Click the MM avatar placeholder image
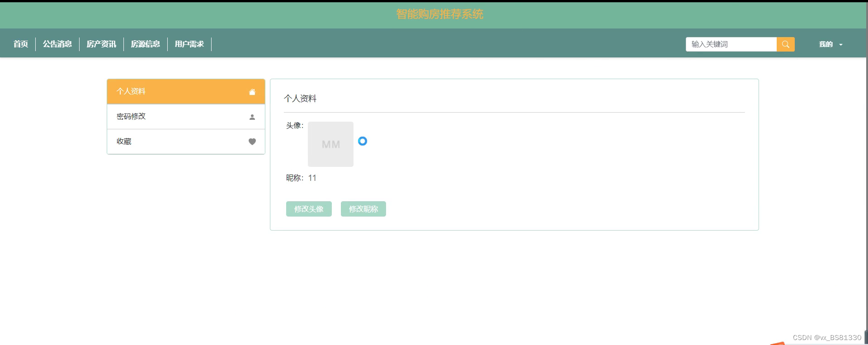 tap(330, 144)
